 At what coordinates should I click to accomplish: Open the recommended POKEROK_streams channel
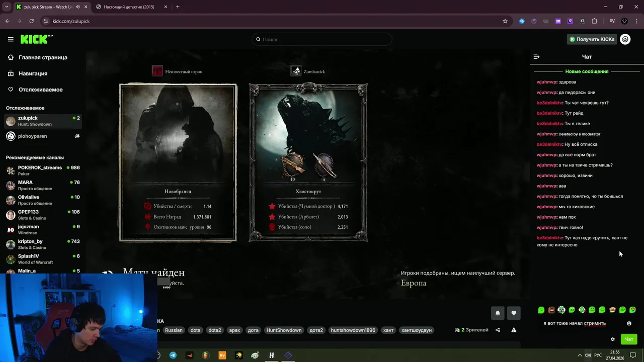click(x=43, y=170)
